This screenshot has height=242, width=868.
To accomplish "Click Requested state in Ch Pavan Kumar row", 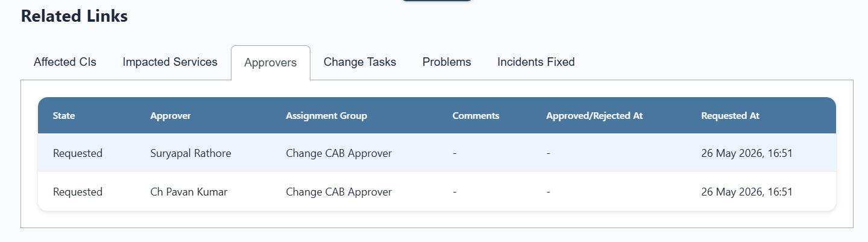I will tap(78, 192).
